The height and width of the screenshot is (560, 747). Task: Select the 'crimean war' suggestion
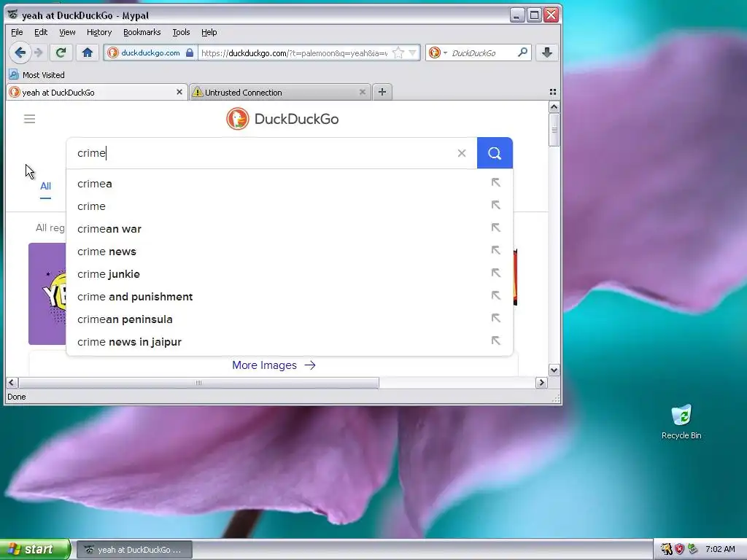tap(290, 228)
